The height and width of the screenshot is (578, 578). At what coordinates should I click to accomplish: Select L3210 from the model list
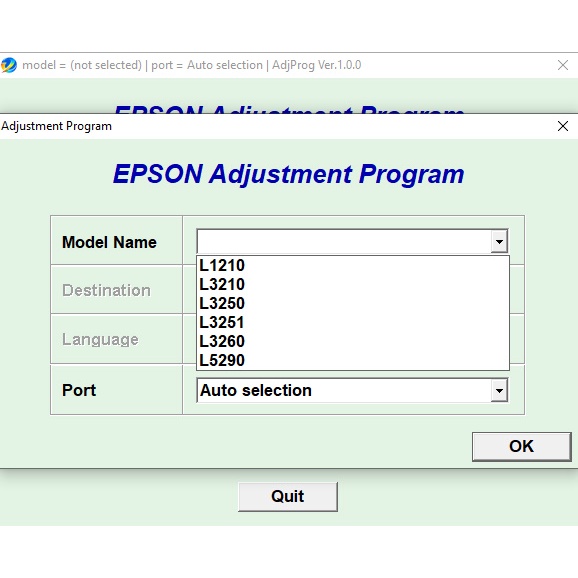[353, 285]
